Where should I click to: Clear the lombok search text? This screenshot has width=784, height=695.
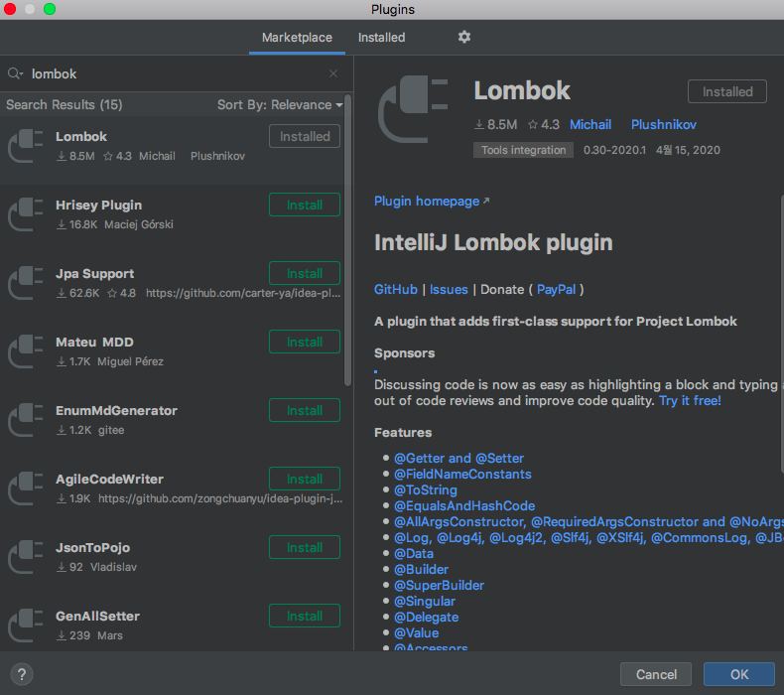[x=333, y=74]
